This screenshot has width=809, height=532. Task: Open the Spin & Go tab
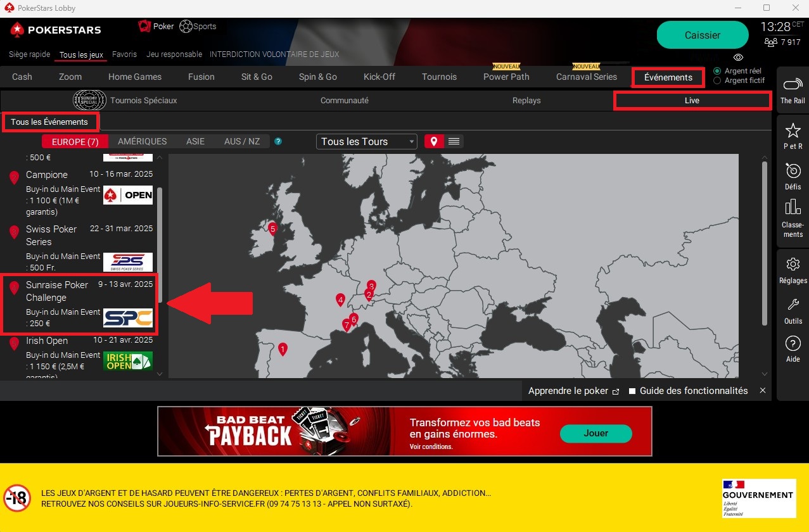click(318, 77)
